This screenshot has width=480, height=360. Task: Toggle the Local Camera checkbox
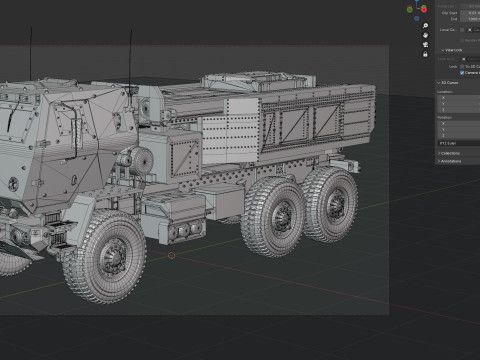point(462,30)
